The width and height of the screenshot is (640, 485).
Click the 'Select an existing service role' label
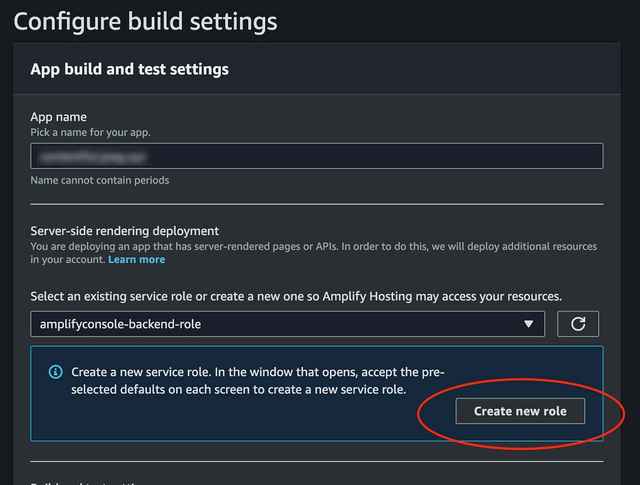[x=296, y=296]
